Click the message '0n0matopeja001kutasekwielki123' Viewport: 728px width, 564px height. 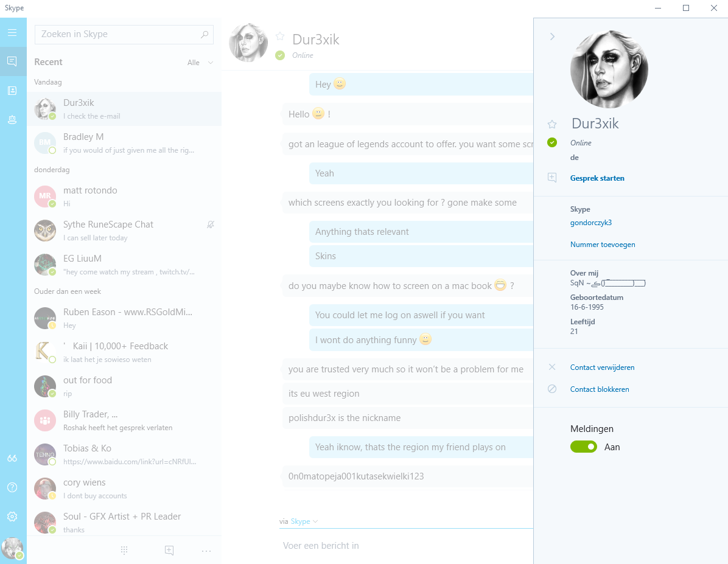click(x=407, y=476)
